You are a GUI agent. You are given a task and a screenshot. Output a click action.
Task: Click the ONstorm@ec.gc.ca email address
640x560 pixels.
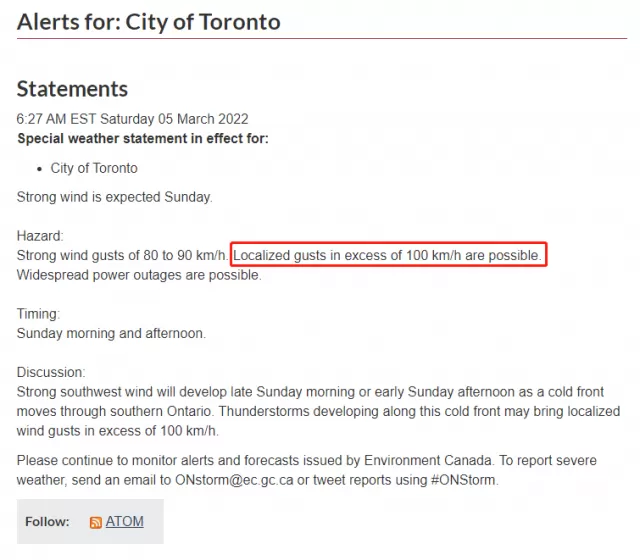(234, 480)
